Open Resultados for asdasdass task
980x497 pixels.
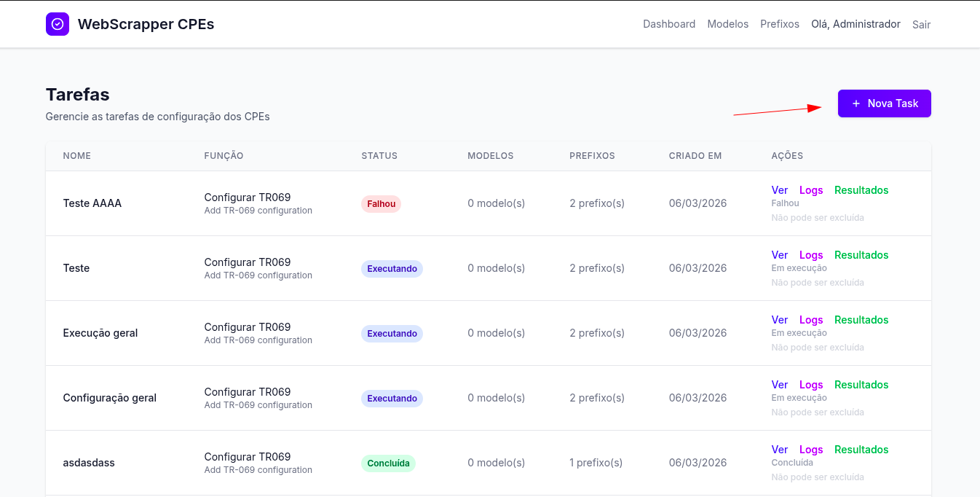tap(861, 450)
